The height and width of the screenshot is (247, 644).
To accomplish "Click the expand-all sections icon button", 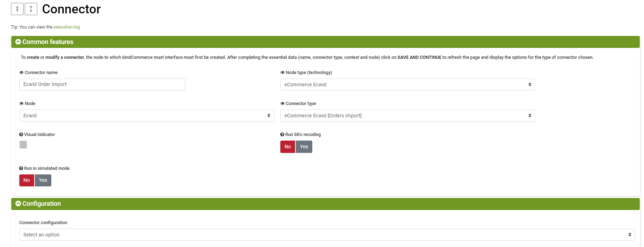I will click(31, 9).
